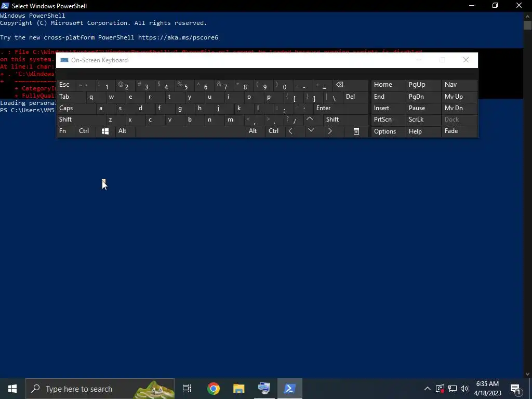This screenshot has height=399, width=532.
Task: Tap the Home key
Action: tap(388, 85)
